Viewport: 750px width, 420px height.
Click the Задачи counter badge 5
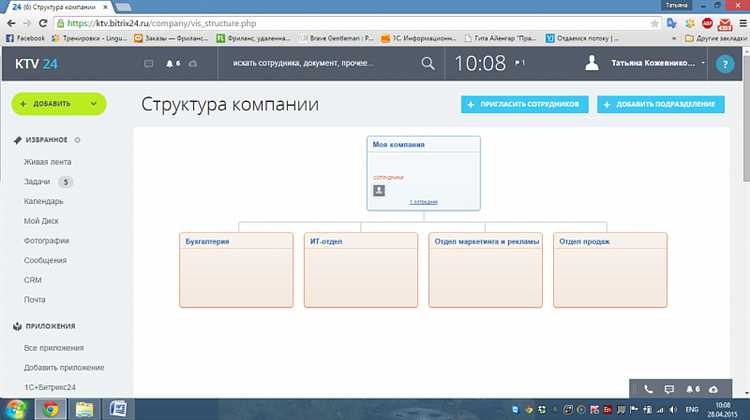pos(66,182)
